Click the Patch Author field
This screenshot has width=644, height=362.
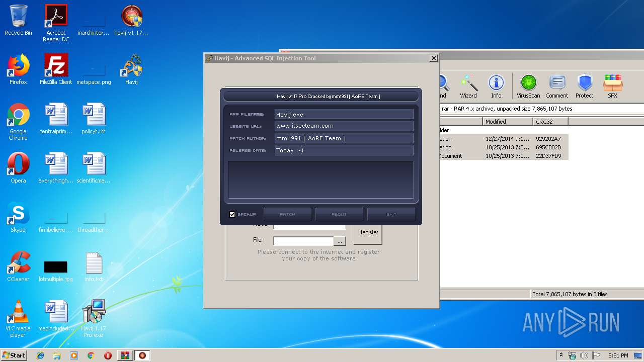pyautogui.click(x=344, y=138)
